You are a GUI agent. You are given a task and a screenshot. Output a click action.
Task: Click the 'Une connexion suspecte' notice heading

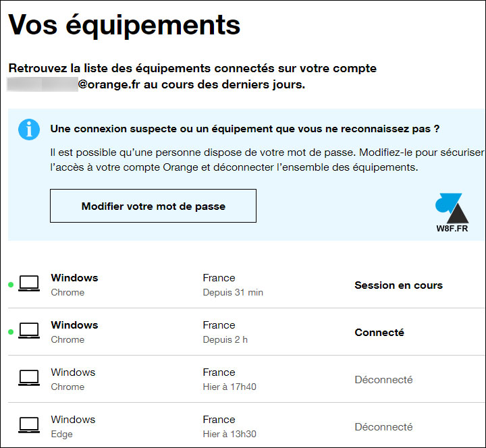pyautogui.click(x=245, y=129)
